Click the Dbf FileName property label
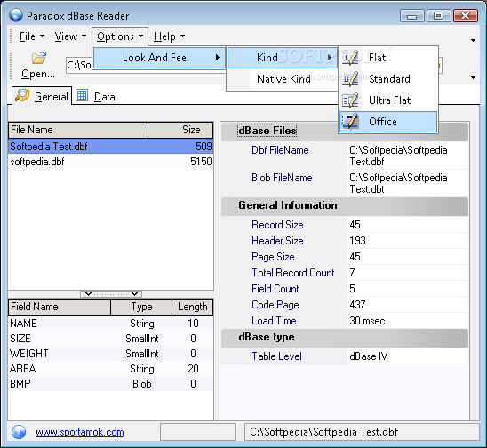The image size is (487, 448). coord(280,150)
